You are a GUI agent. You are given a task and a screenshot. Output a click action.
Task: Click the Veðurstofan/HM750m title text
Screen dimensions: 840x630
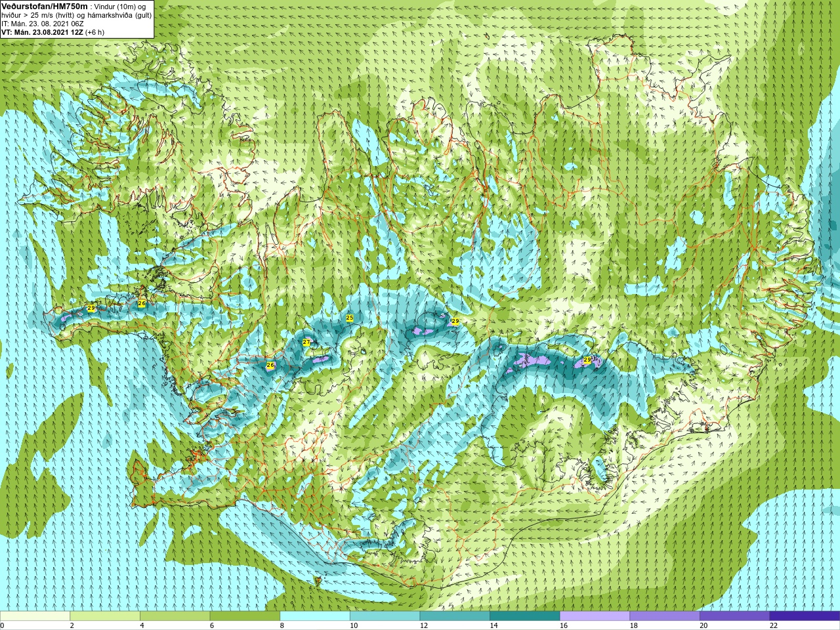pos(44,7)
